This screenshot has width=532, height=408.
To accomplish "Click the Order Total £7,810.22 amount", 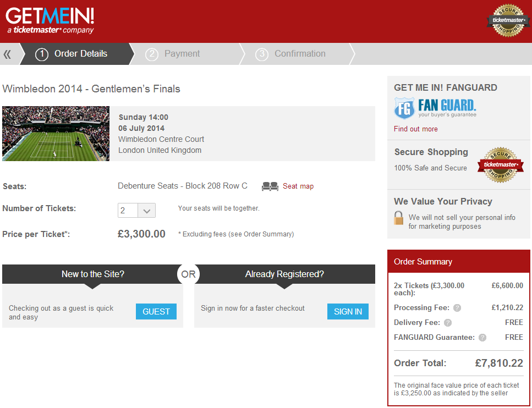I will click(499, 363).
